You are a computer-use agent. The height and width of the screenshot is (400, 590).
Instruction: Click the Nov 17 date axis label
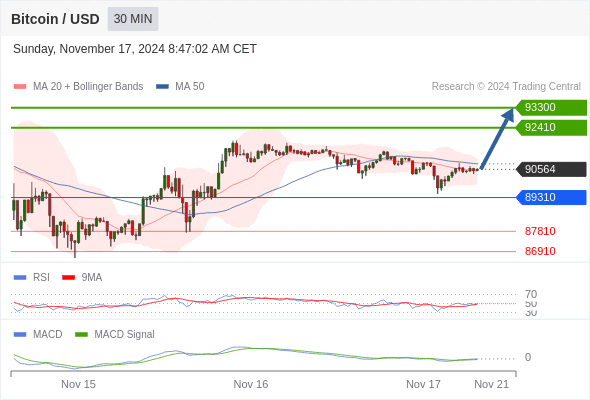tap(423, 384)
